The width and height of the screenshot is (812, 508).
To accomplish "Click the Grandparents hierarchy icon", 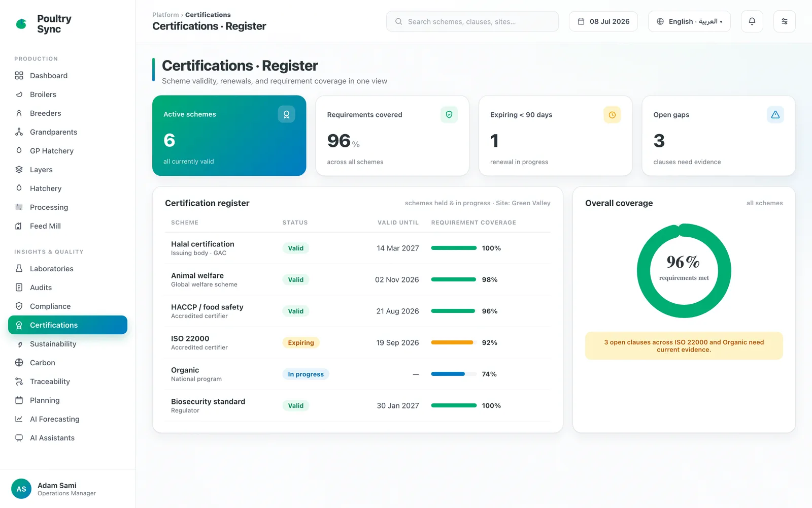I will pos(19,132).
